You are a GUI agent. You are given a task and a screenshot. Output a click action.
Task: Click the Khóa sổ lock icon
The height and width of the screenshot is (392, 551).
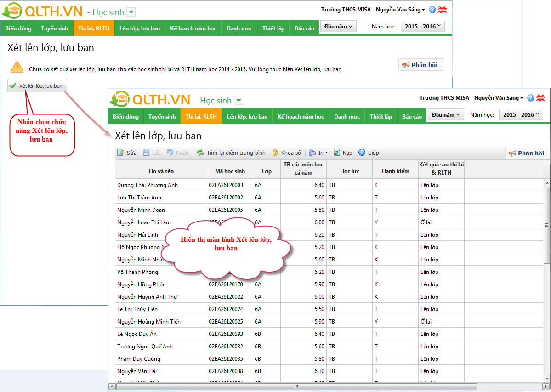pyautogui.click(x=275, y=153)
